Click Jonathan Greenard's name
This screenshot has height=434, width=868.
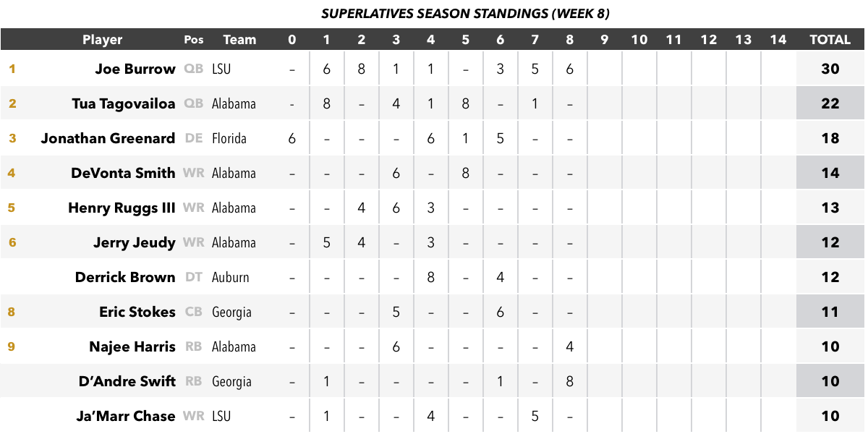pos(108,138)
